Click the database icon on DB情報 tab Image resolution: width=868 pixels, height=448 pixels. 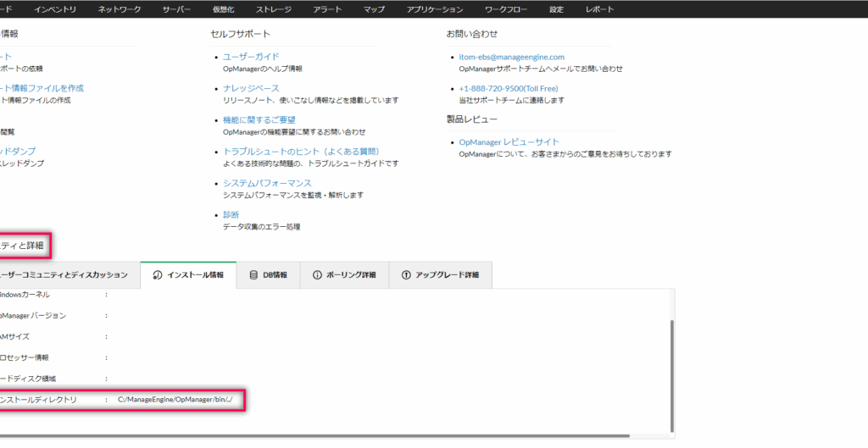[x=253, y=275]
